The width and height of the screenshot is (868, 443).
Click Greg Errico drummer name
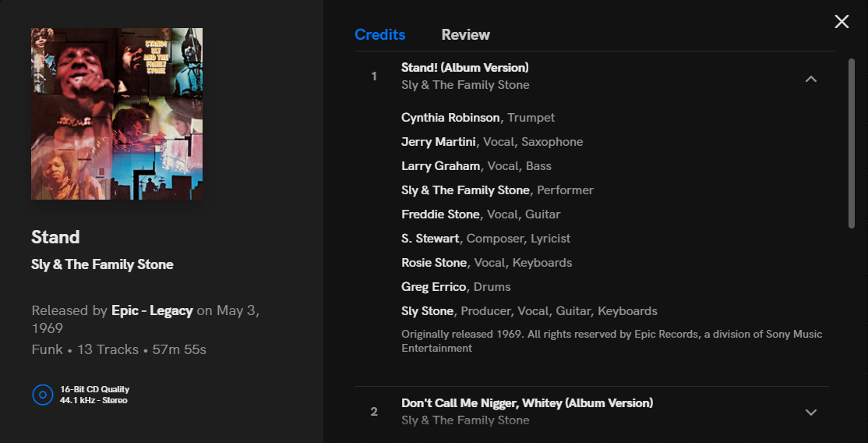click(x=433, y=287)
